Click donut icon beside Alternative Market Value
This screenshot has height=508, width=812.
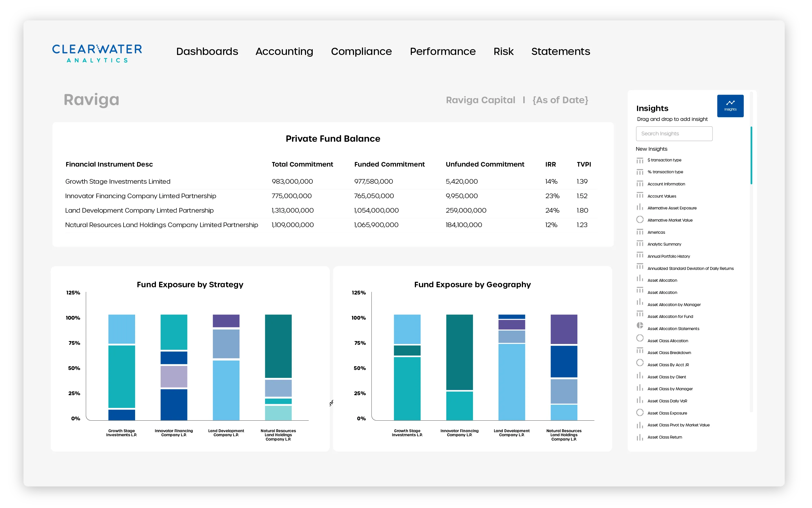click(x=640, y=219)
